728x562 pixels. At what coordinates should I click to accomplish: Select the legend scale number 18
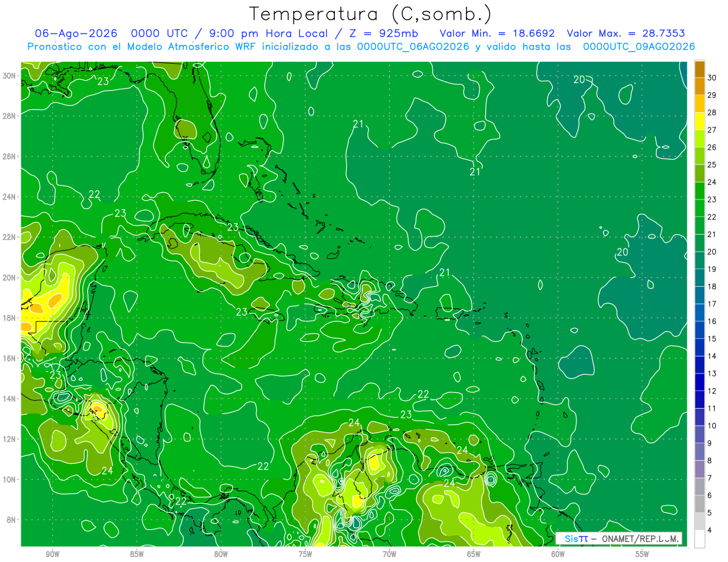point(712,287)
